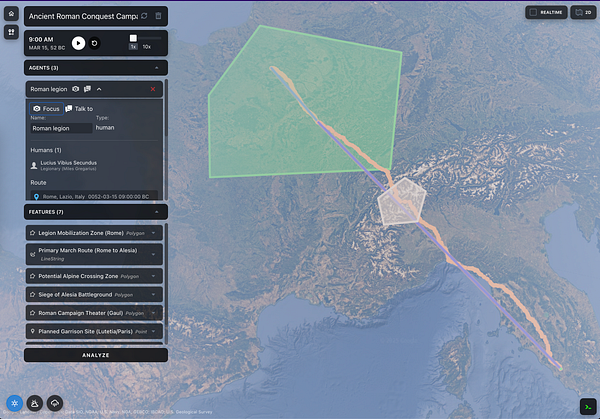
Task: Click eye icon in Roman legion header
Action: click(x=76, y=89)
